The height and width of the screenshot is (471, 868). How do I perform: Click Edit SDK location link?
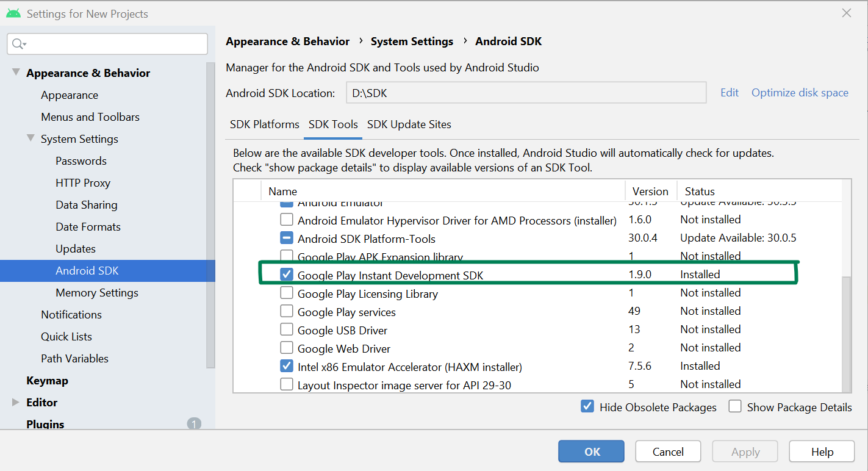(x=730, y=93)
